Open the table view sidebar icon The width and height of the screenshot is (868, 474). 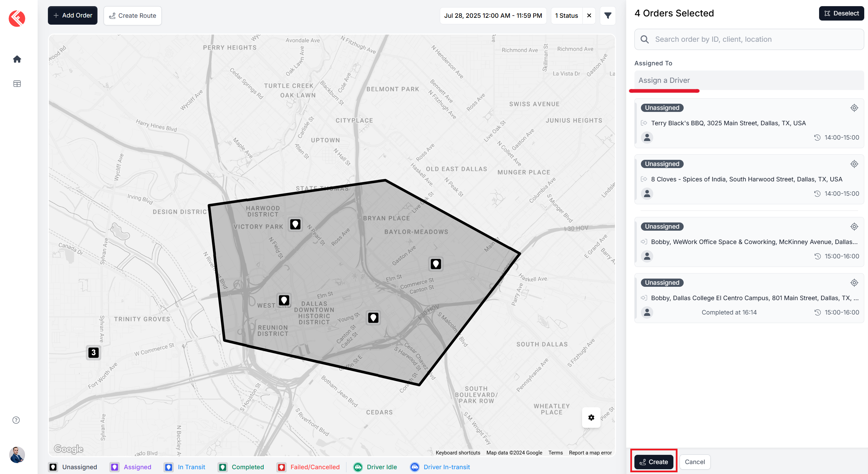[17, 84]
